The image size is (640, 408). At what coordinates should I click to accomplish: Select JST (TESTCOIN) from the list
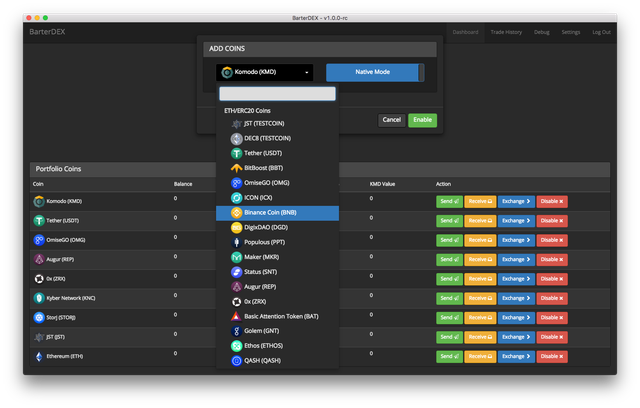(278, 124)
